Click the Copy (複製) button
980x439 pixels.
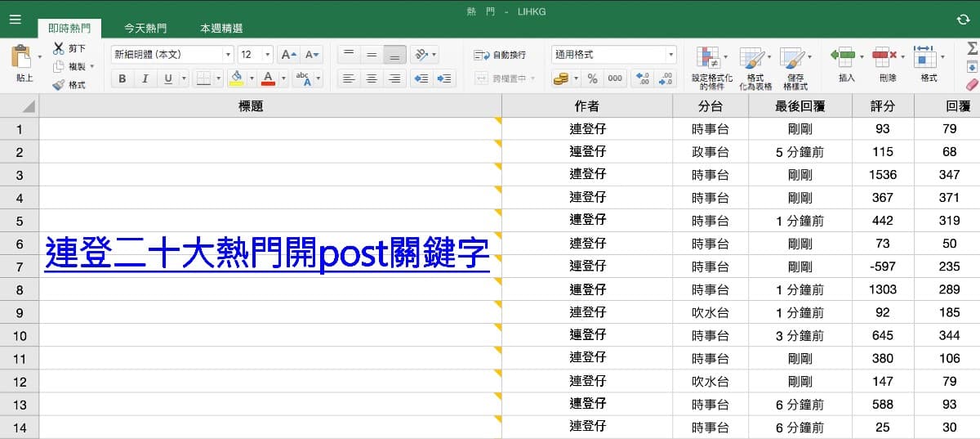pos(70,66)
